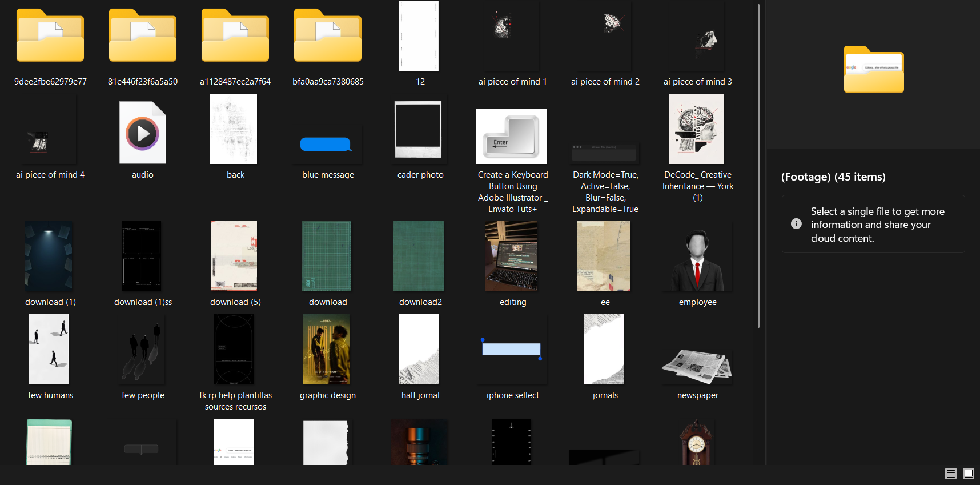980x485 pixels.
Task: Select the audio media file icon
Action: [x=142, y=133]
